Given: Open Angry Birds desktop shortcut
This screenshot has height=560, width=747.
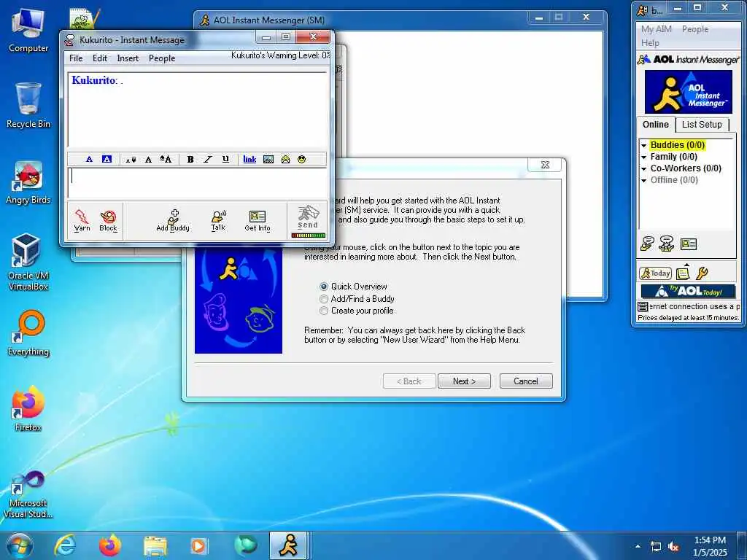Looking at the screenshot, I should (28, 183).
